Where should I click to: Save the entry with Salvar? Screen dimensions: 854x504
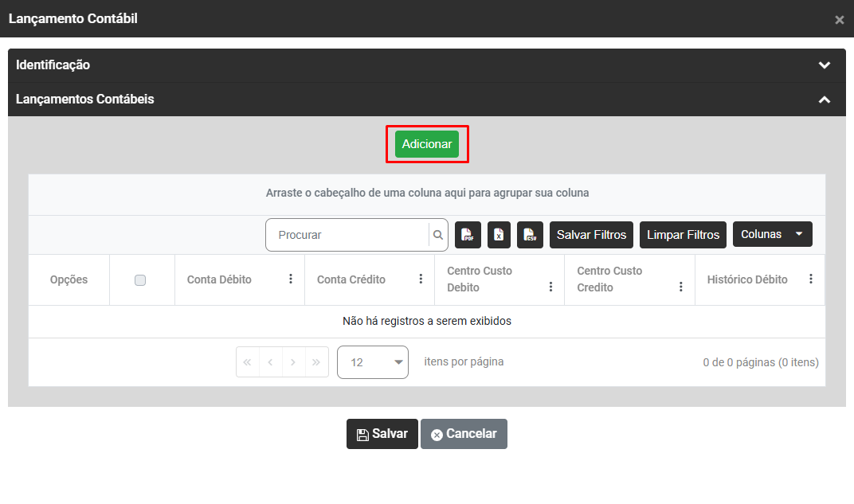point(382,434)
